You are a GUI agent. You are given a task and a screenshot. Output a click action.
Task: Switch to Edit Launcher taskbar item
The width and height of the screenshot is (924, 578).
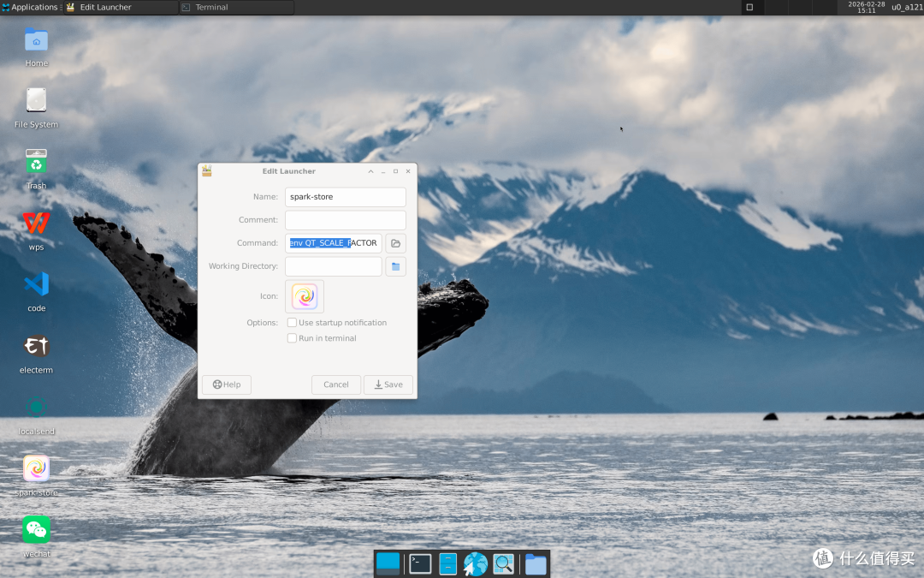click(121, 7)
